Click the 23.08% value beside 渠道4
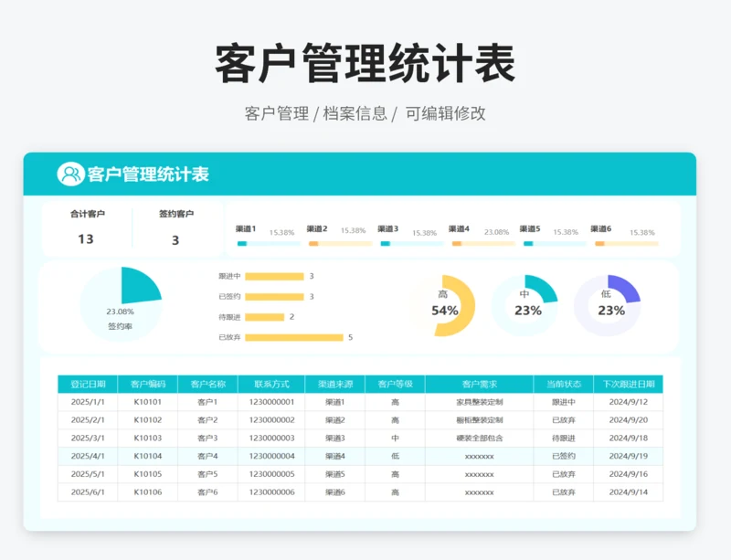Screen dimensions: 731x560 tap(496, 232)
